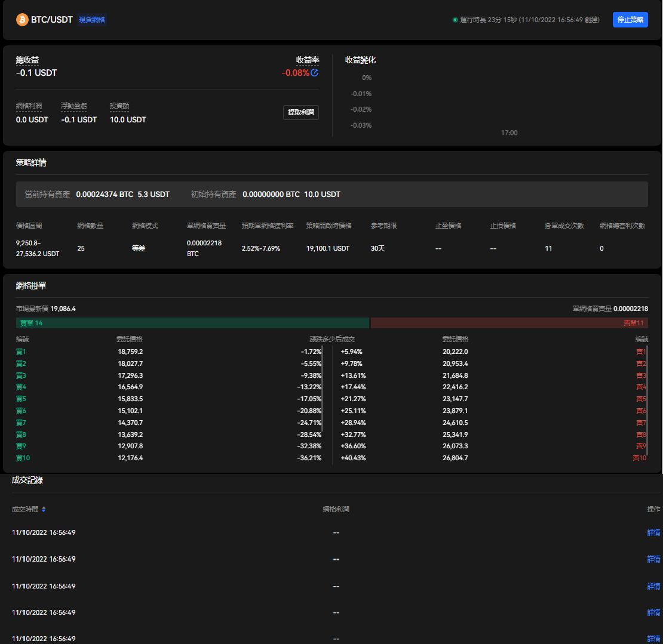Screen dimensions: 663x644
Task: Select the 賣10 order row label
Action: 639,458
